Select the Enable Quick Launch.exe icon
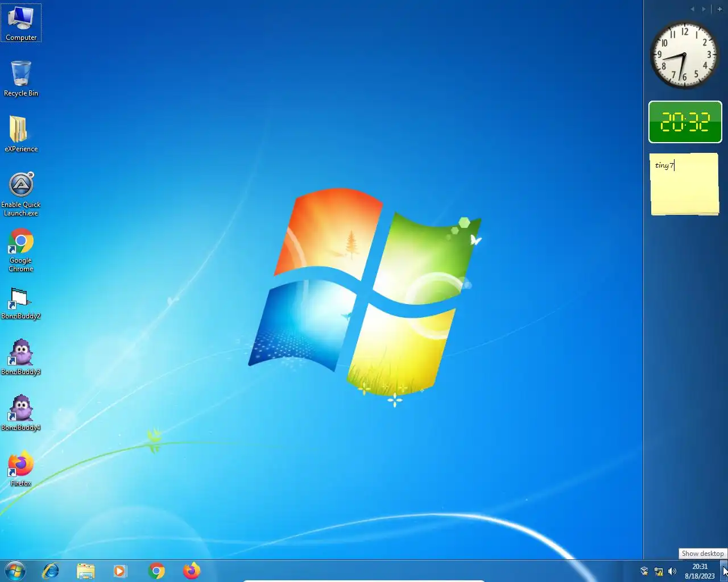 tap(21, 194)
